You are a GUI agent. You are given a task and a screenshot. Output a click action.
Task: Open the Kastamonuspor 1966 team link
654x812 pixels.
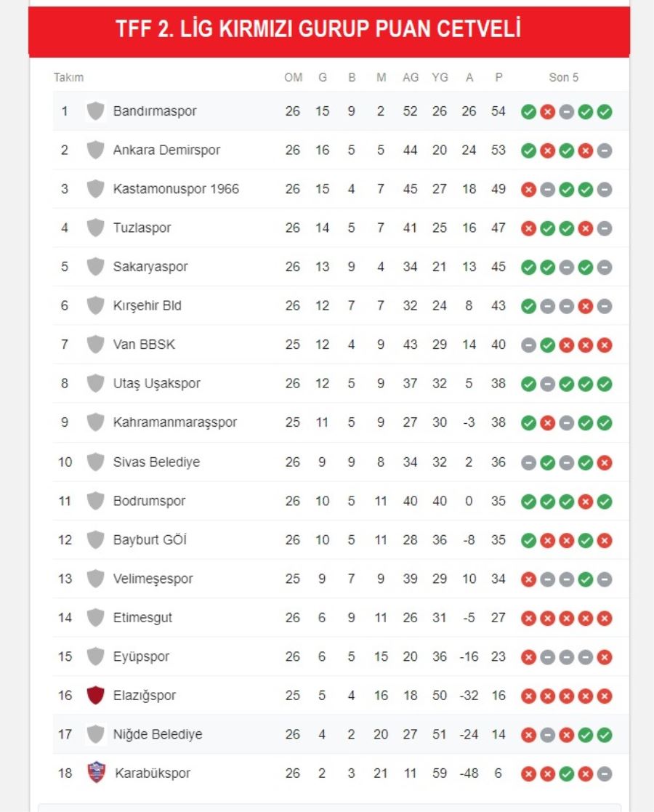[x=176, y=188]
